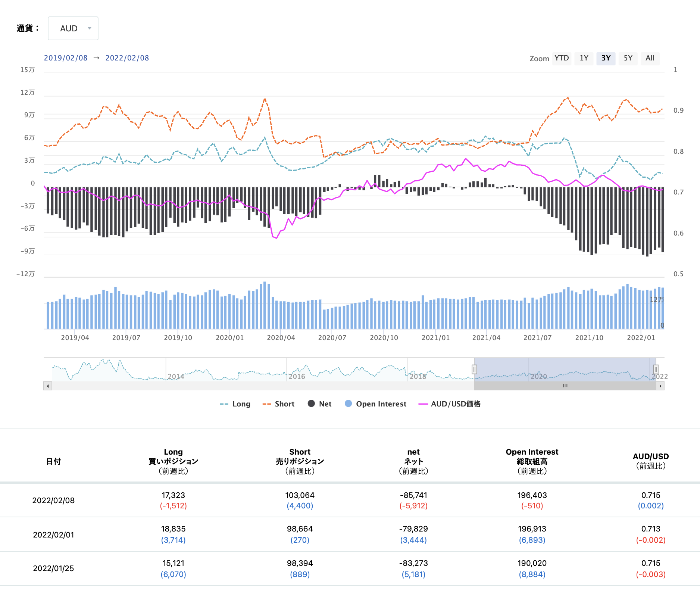Click the 2014 area in the navigator

click(x=176, y=376)
